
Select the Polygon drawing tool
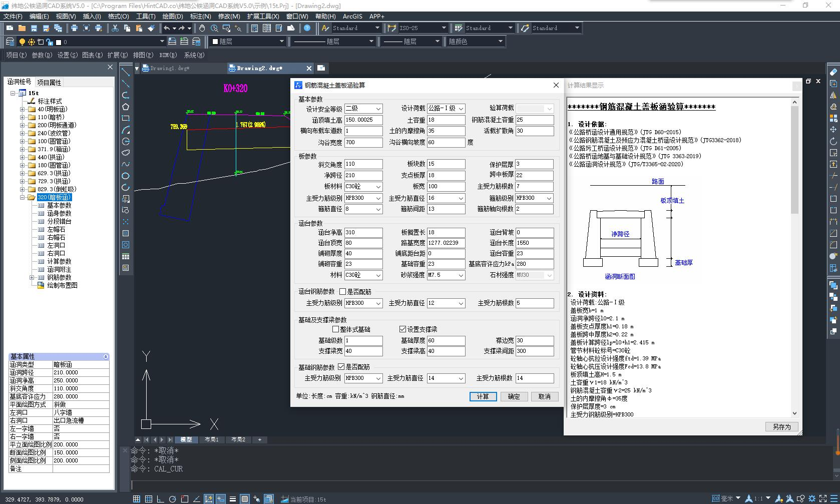[x=126, y=107]
